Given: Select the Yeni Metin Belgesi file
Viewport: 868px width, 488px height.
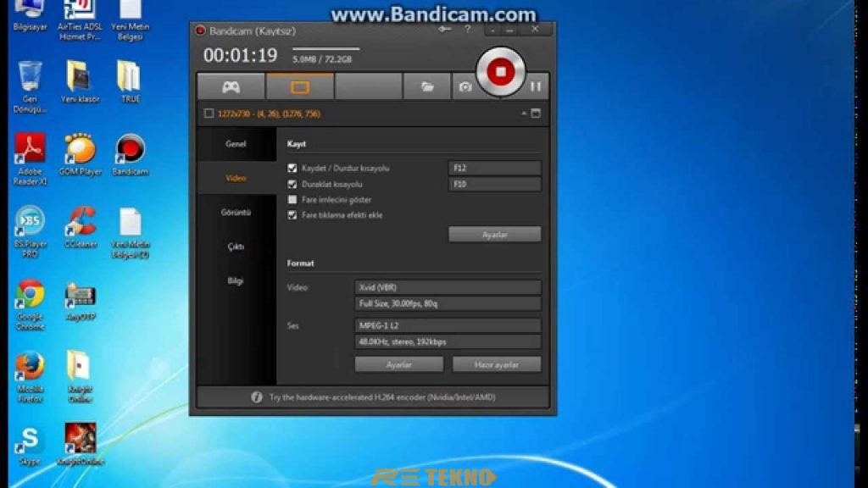Looking at the screenshot, I should (130, 20).
